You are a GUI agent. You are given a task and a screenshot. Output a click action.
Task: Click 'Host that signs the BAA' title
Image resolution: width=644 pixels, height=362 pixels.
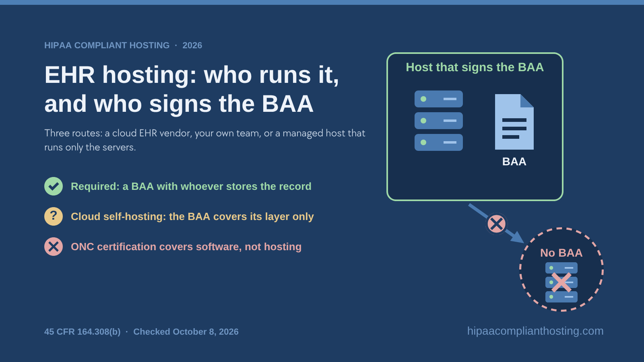click(475, 67)
